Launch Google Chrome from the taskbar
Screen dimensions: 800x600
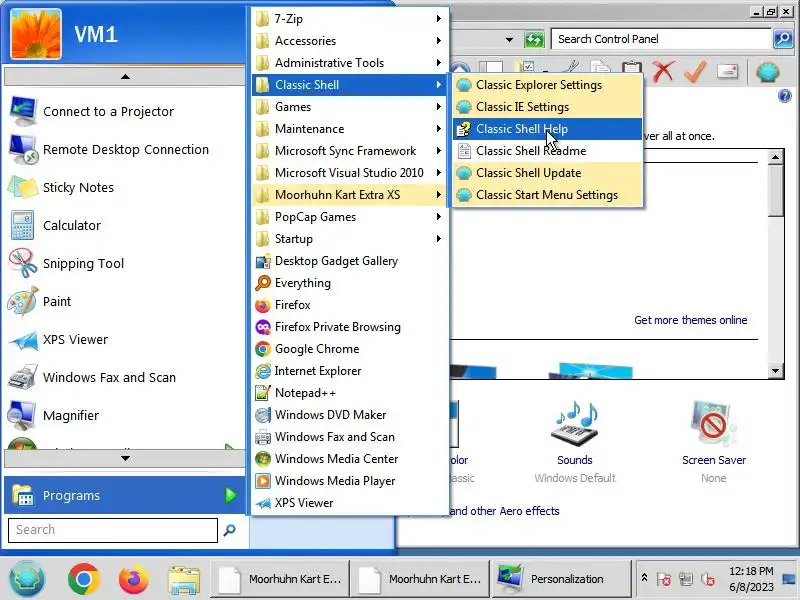click(x=84, y=580)
